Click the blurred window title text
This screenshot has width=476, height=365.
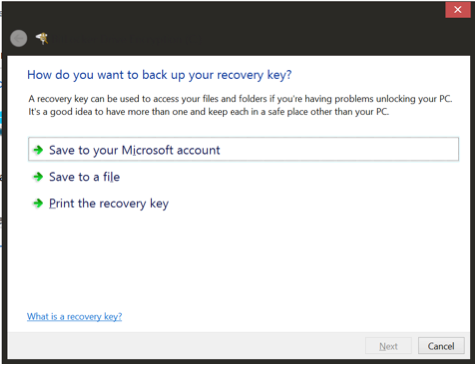coord(127,39)
